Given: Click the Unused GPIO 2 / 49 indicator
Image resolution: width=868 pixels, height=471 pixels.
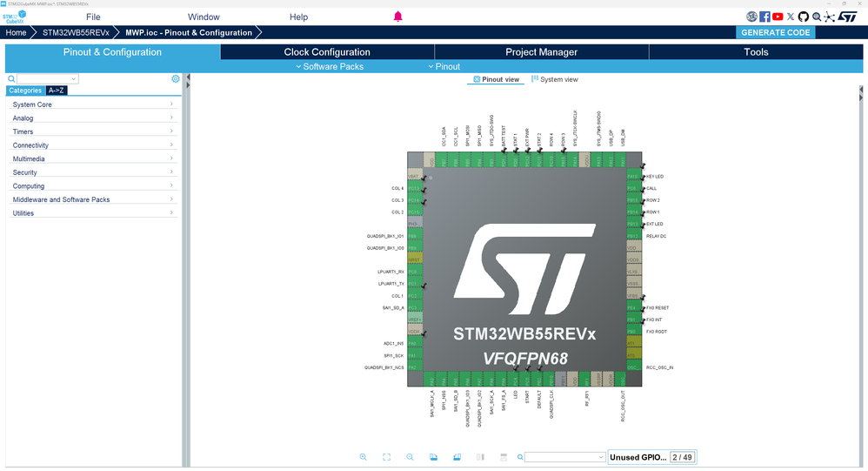Looking at the screenshot, I should (651, 457).
